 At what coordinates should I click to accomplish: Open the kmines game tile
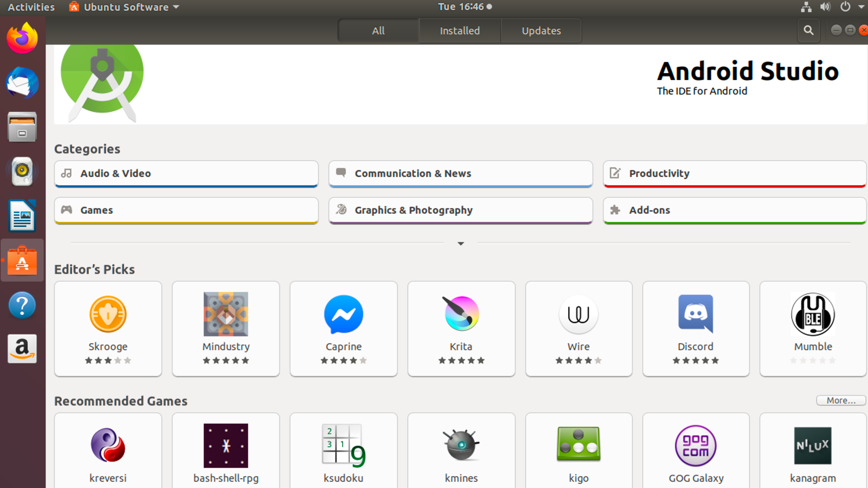[461, 450]
